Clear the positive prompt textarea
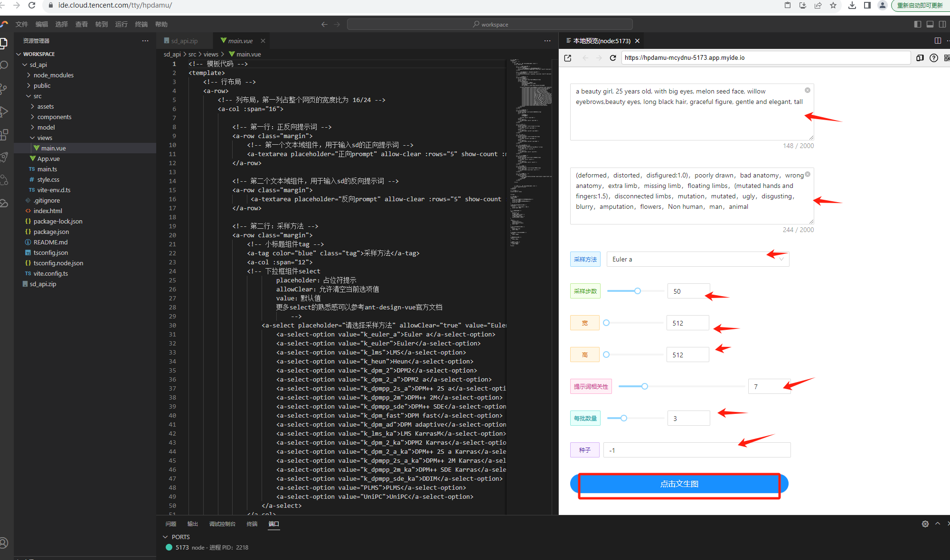Image resolution: width=950 pixels, height=560 pixels. pyautogui.click(x=807, y=90)
